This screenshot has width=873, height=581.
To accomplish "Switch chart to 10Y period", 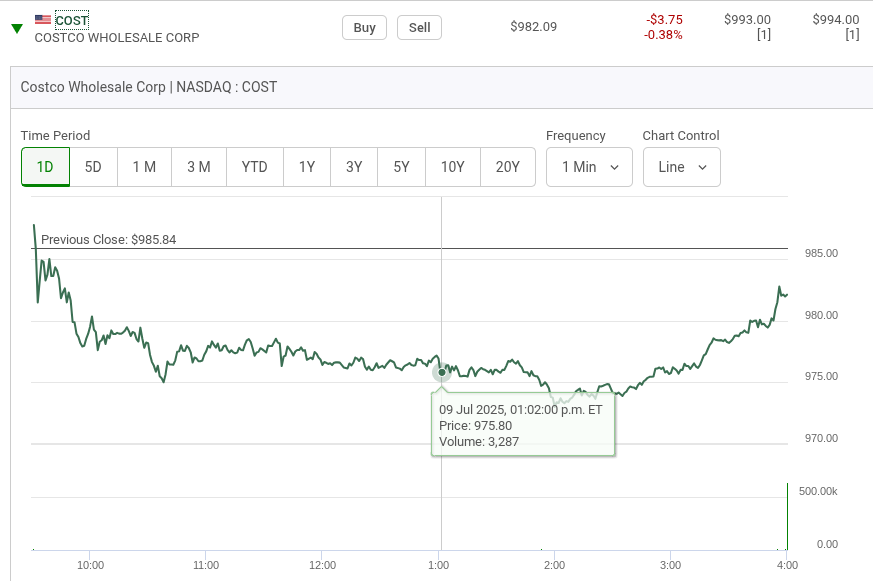I will [453, 167].
